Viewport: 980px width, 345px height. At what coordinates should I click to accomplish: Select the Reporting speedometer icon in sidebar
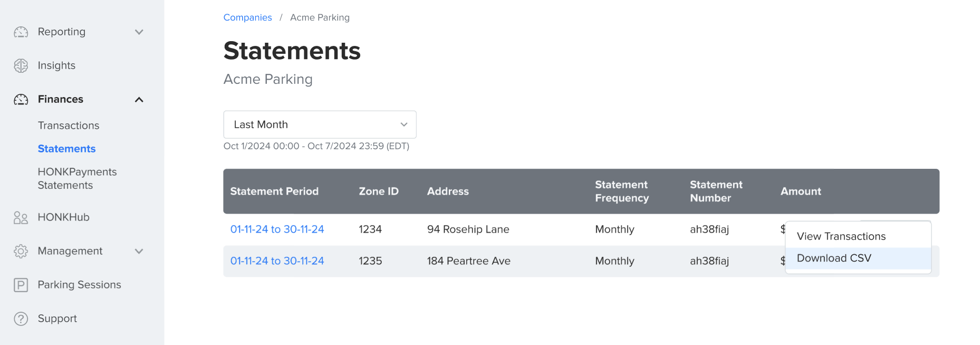pyautogui.click(x=21, y=32)
